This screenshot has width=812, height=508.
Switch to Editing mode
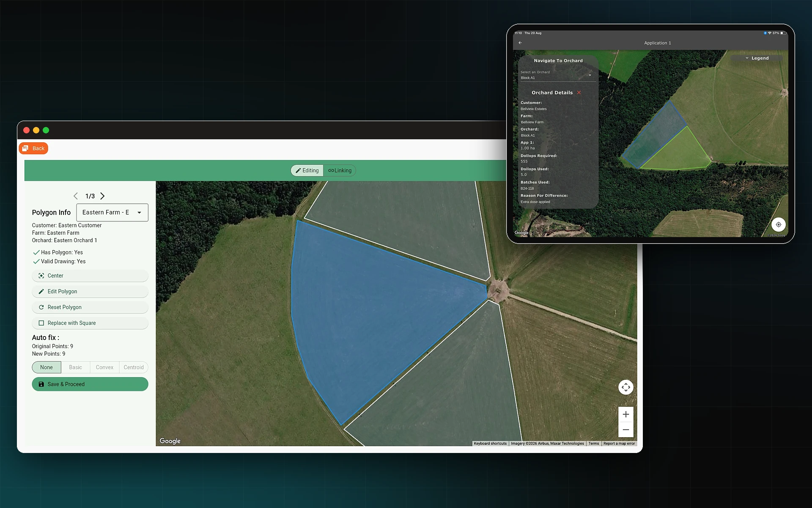coord(307,170)
